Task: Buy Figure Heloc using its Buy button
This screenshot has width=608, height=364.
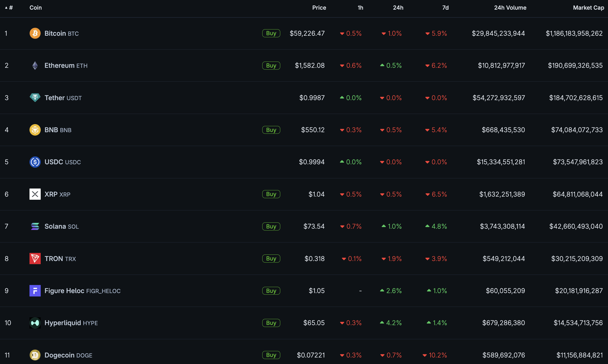Action: point(271,291)
